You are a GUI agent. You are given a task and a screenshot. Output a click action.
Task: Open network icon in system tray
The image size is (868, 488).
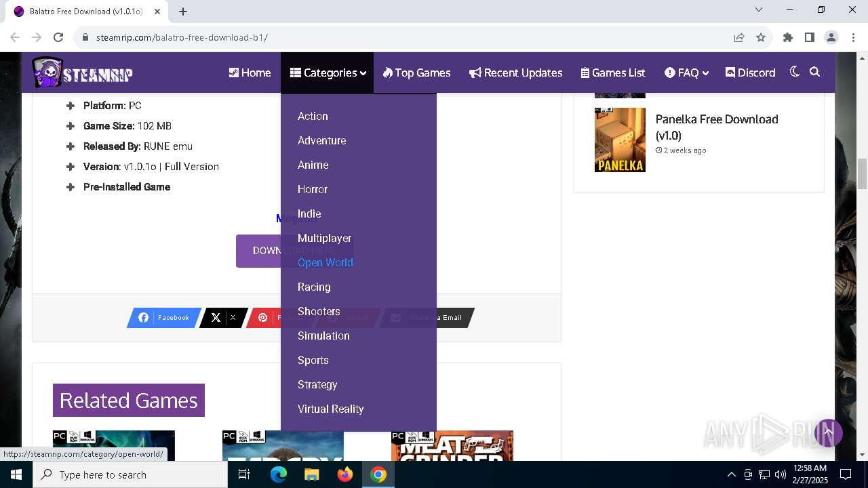click(x=764, y=474)
